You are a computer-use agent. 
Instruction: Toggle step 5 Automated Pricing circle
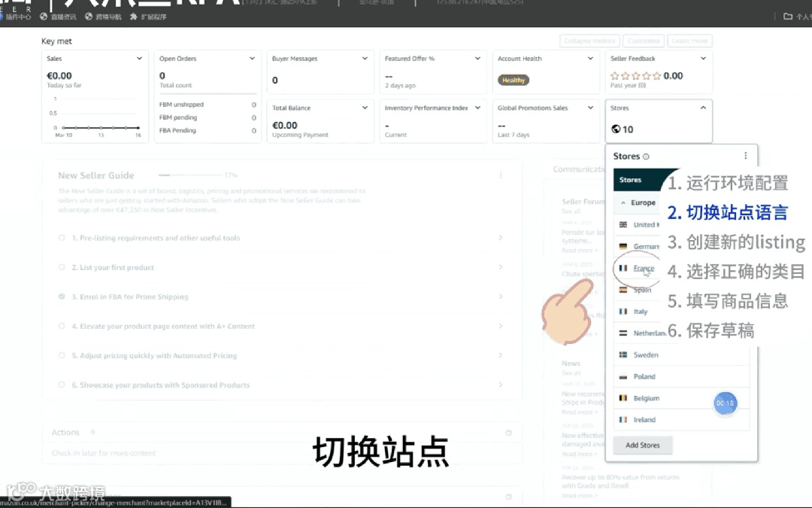tap(62, 355)
